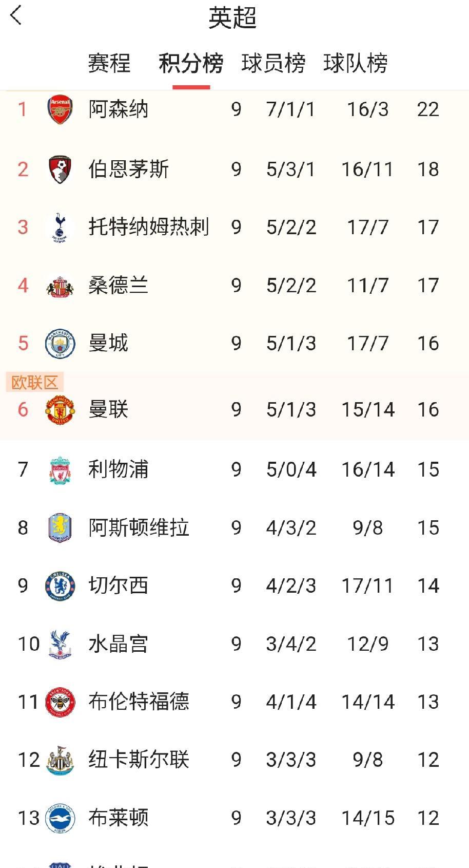Tap the Manchester City crest
469x868 pixels.
(60, 344)
